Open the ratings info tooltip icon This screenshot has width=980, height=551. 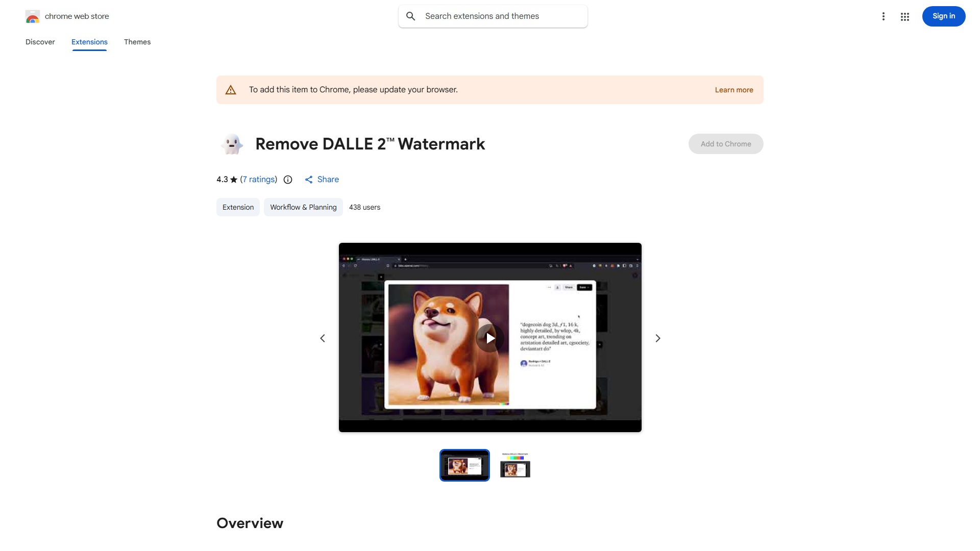point(288,180)
